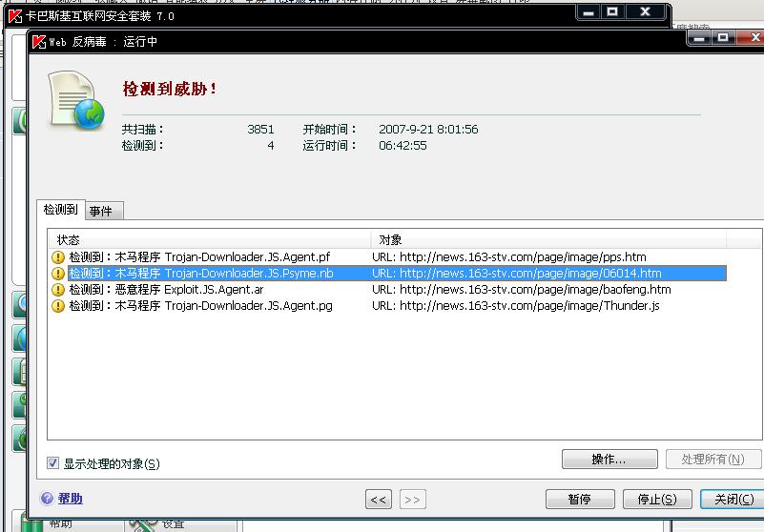
Task: Click the 06014.htm URL cell
Action: pos(516,273)
